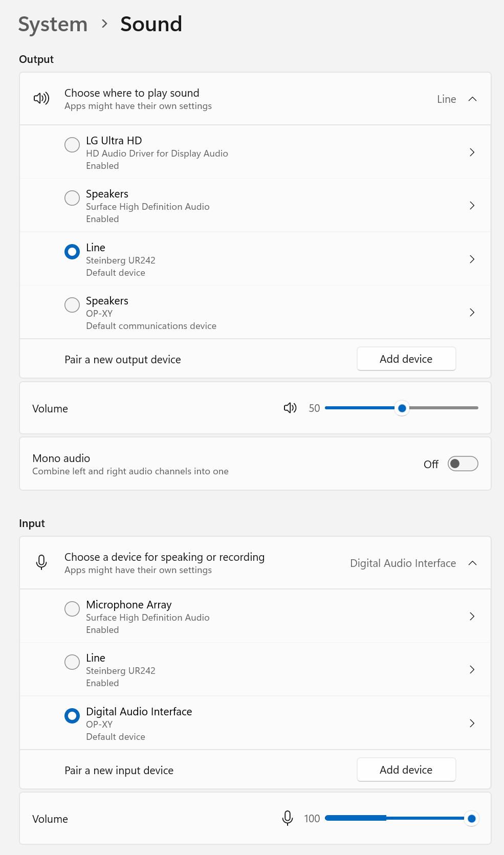Image resolution: width=504 pixels, height=855 pixels.
Task: Open Digital Audio Interface properties arrow
Action: [472, 724]
